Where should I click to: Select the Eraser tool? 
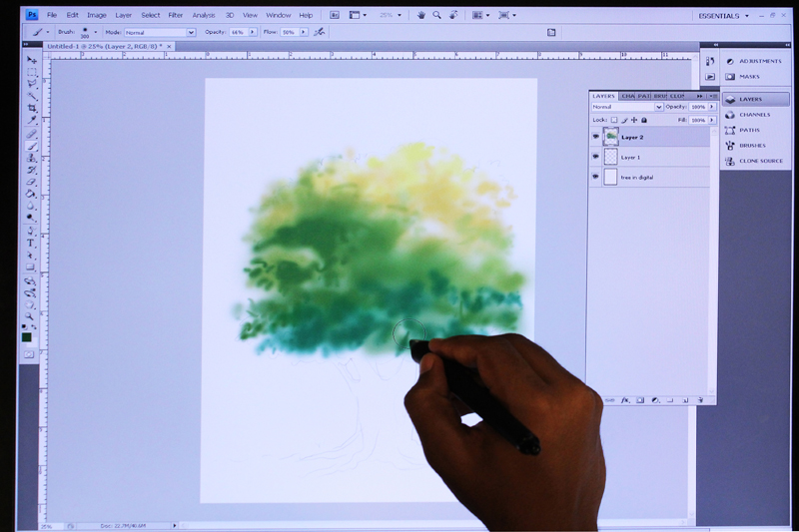(x=32, y=182)
